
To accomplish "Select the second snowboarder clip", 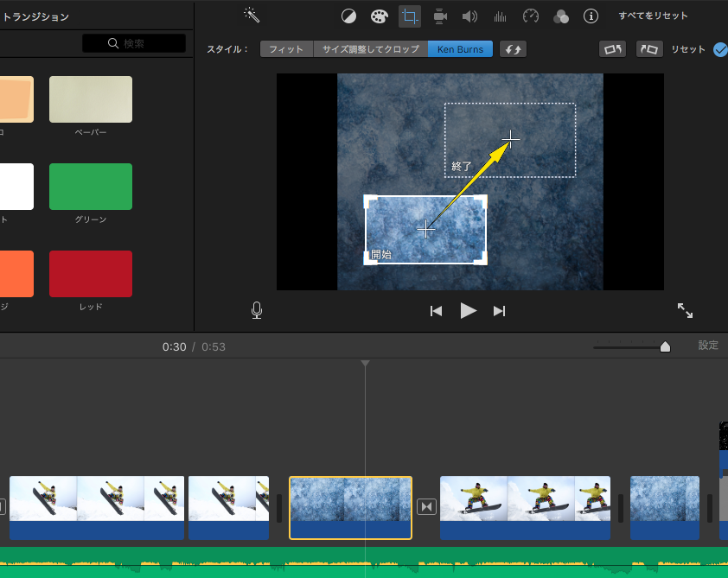I will pyautogui.click(x=228, y=507).
